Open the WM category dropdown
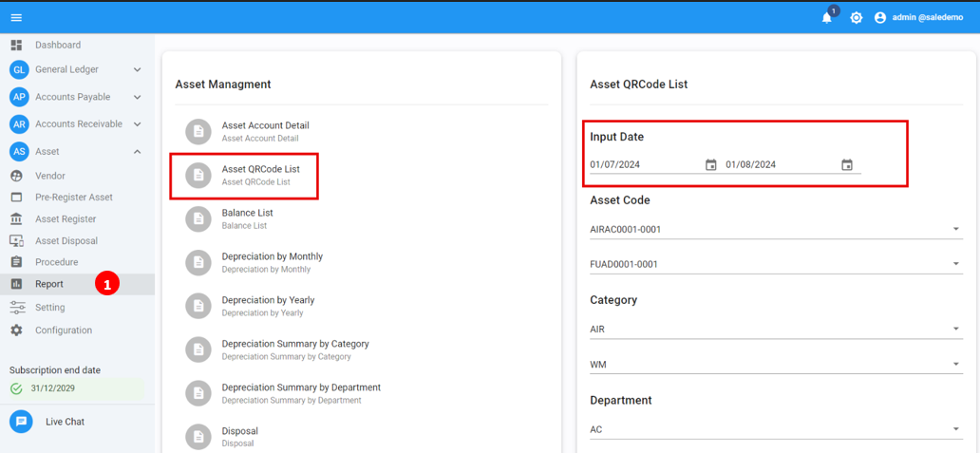980x453 pixels. pos(955,365)
